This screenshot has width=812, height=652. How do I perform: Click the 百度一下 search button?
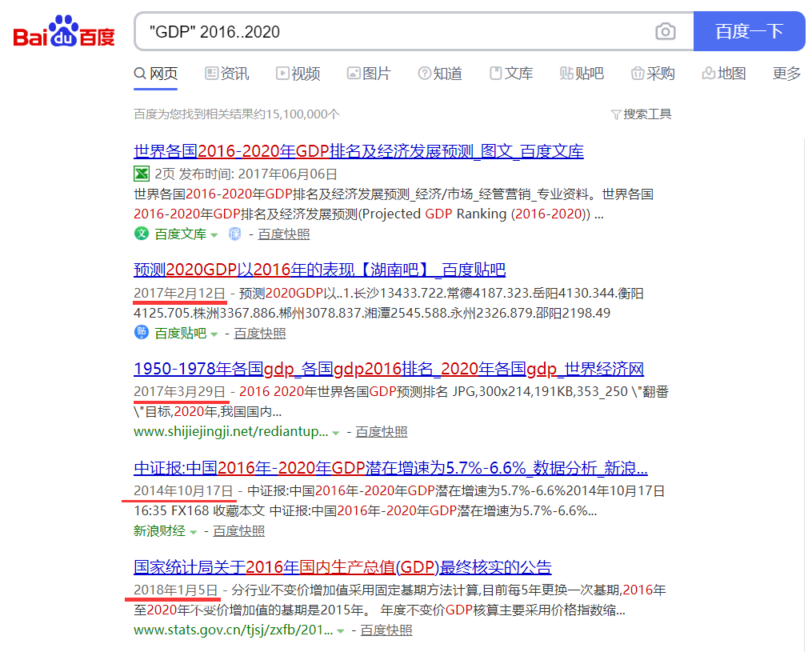749,31
